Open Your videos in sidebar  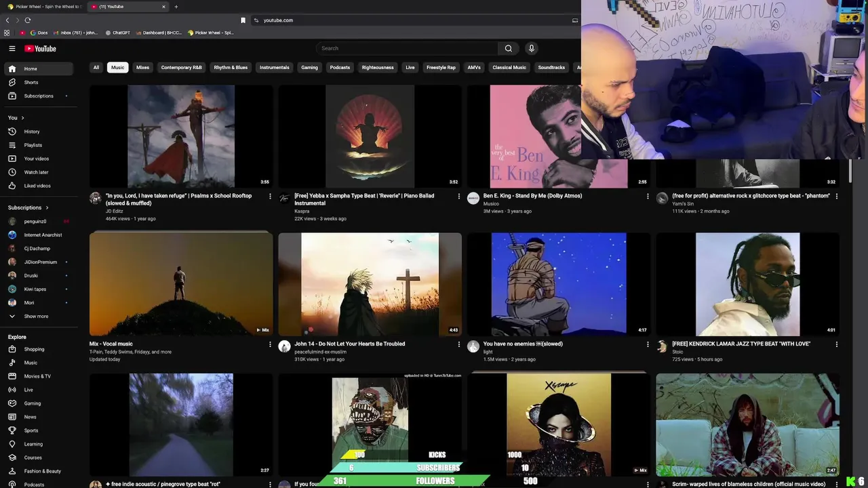[39, 159]
